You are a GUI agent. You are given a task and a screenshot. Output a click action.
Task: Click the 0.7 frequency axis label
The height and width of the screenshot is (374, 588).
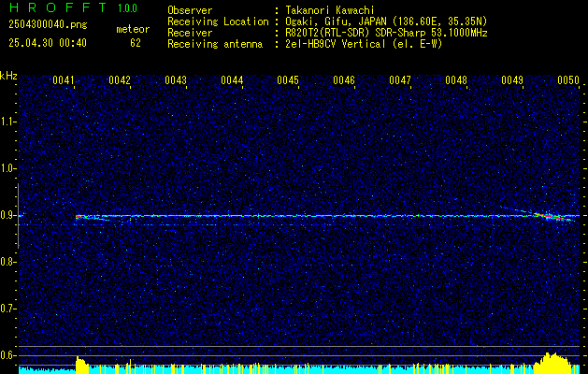point(7,309)
